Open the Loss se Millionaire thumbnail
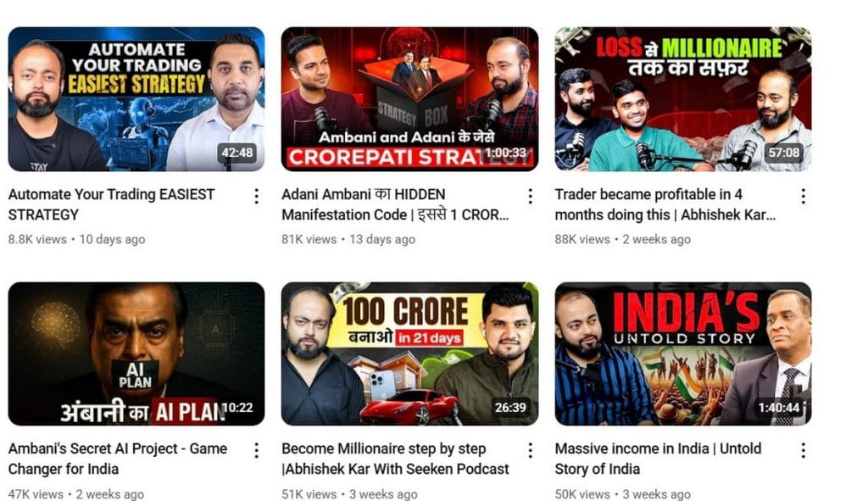Screen dimensions: 868x501 [683, 99]
